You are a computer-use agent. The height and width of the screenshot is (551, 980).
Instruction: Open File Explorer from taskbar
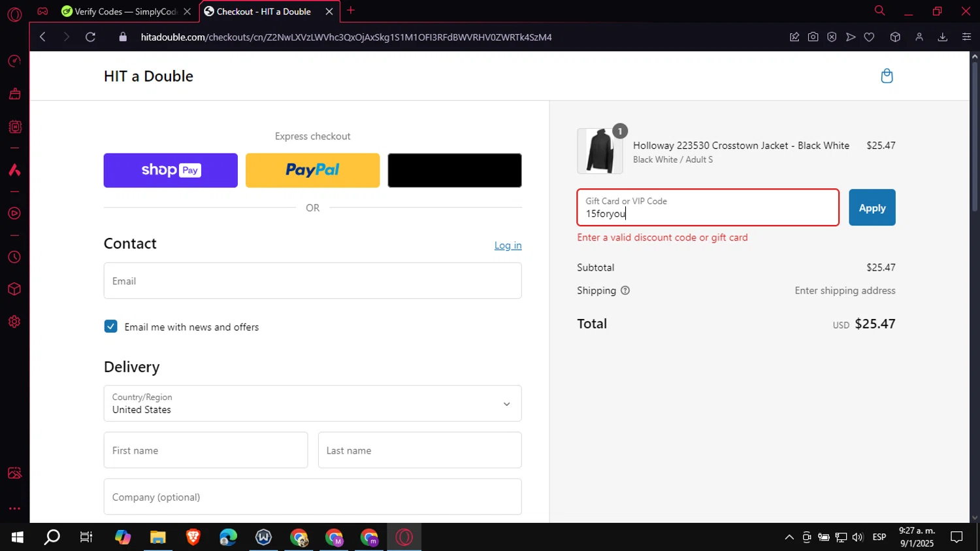point(157,537)
